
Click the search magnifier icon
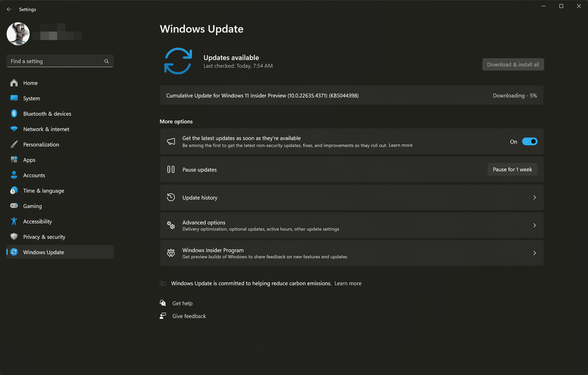click(x=106, y=61)
